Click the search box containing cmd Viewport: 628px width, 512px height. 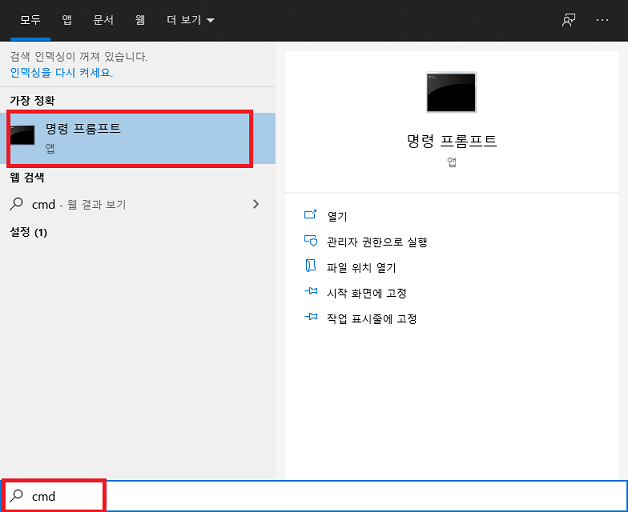pyautogui.click(x=314, y=496)
